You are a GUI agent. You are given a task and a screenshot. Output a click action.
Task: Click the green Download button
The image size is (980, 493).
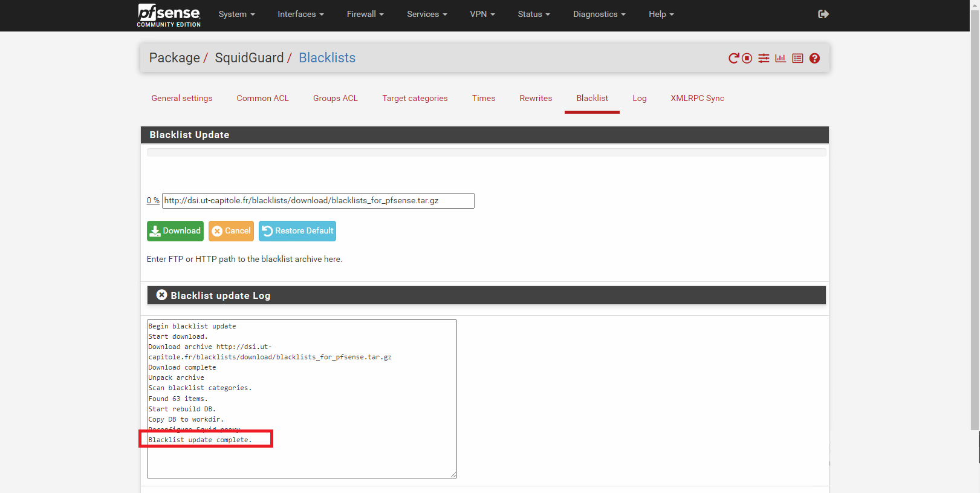pyautogui.click(x=175, y=231)
